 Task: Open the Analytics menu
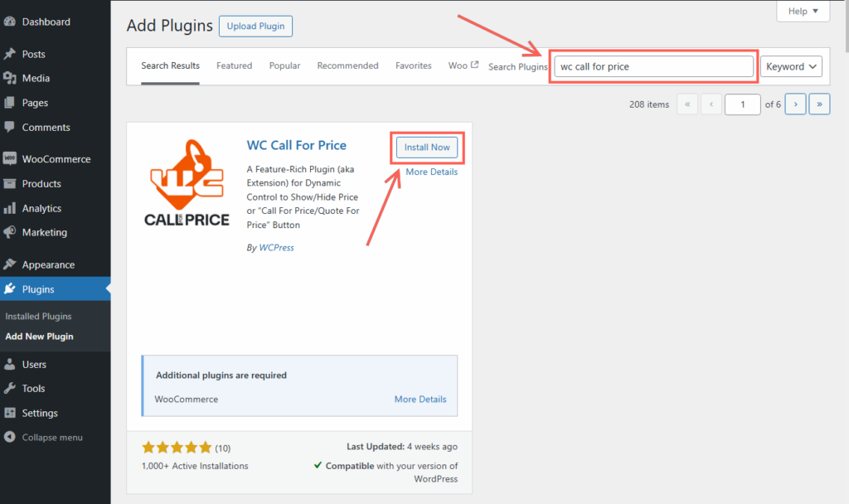[56, 208]
